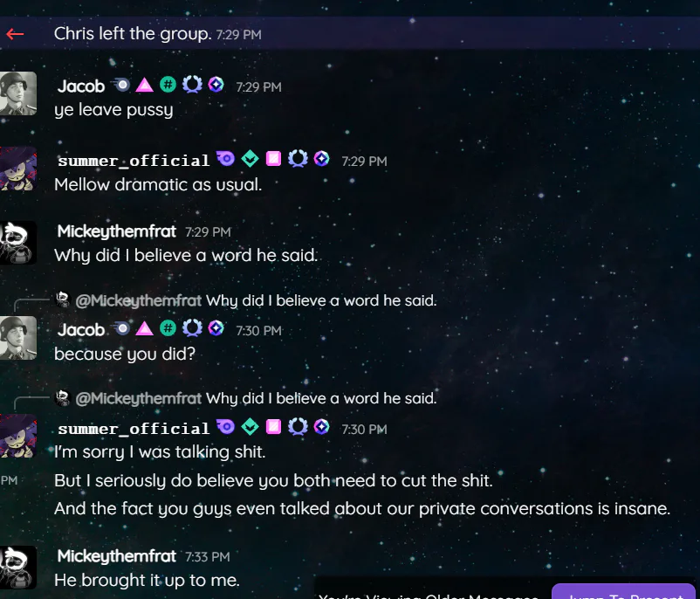Viewport: 700px width, 599px height.
Task: Open Jacob's avatar on the 'ye leave' message
Action: pos(17,93)
